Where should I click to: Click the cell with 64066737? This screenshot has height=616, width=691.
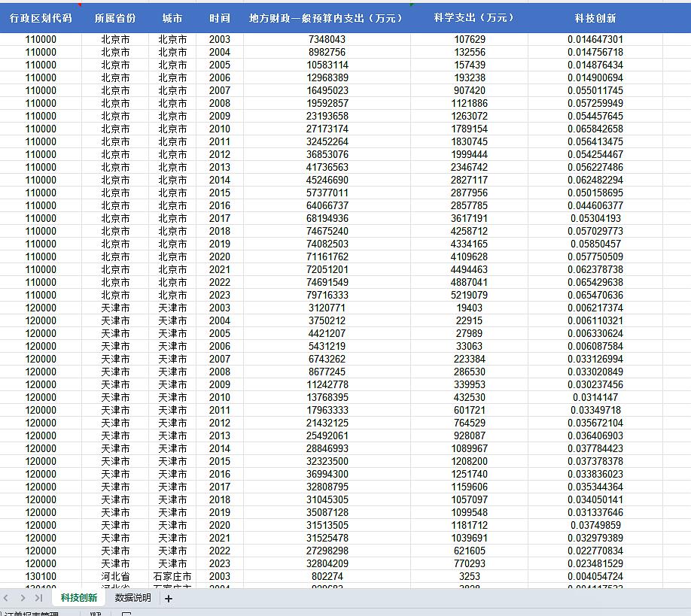[327, 205]
